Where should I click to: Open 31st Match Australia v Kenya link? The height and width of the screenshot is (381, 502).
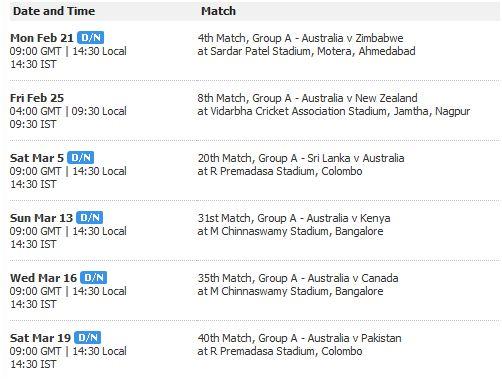(x=294, y=218)
